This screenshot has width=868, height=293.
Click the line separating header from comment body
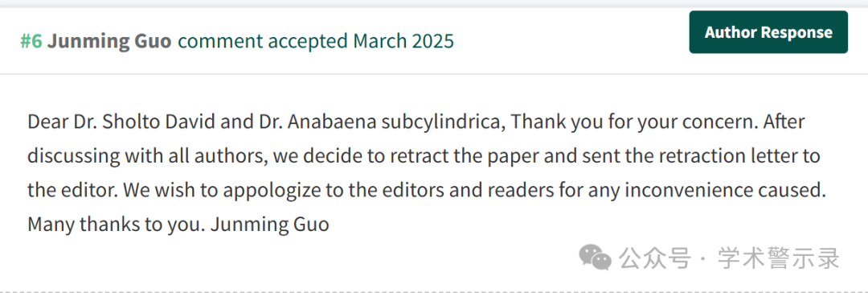pyautogui.click(x=434, y=74)
